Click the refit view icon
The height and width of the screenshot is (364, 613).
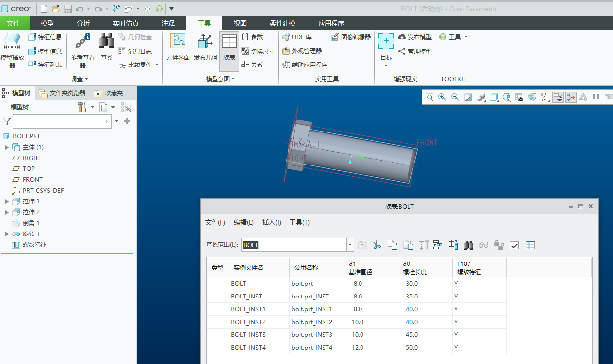coord(430,98)
